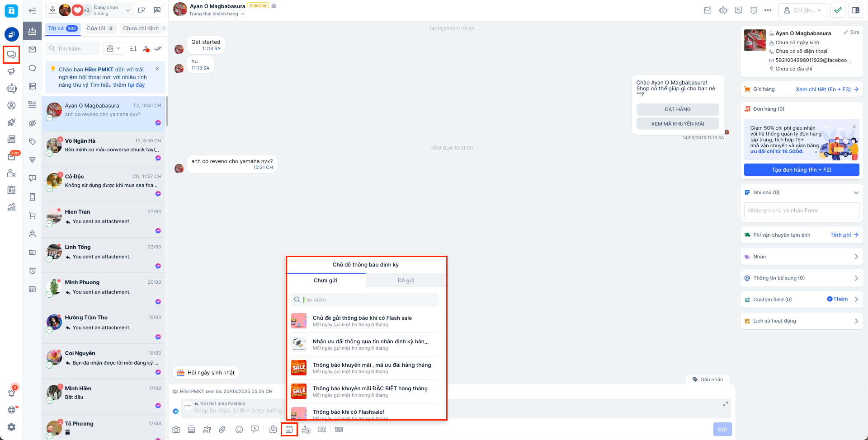Image resolution: width=868 pixels, height=440 pixels.
Task: Open the product t-shirt stack icon
Action: (207, 430)
